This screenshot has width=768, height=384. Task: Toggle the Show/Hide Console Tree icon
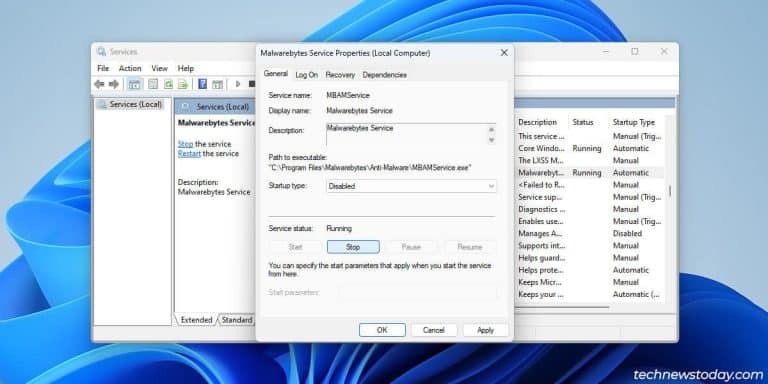(134, 84)
